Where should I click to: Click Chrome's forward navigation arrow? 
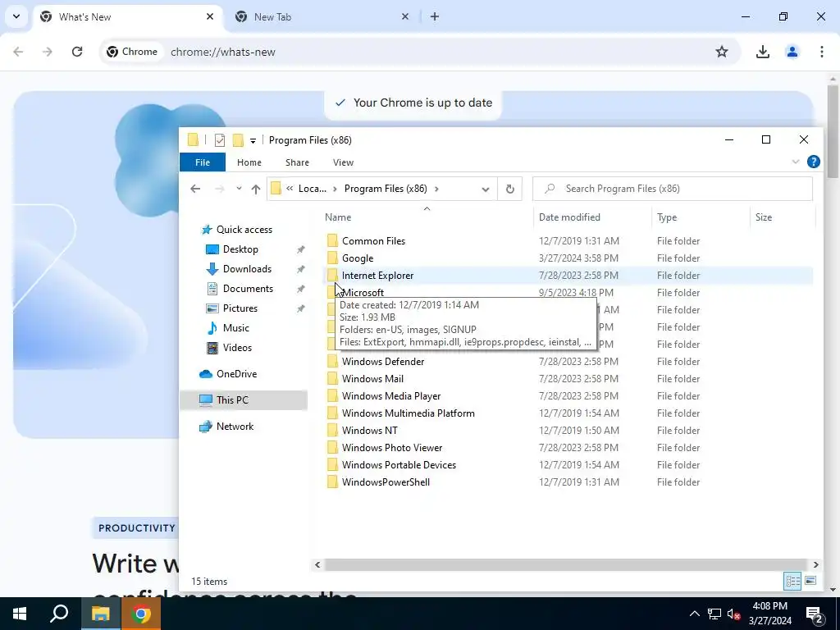coord(48,52)
